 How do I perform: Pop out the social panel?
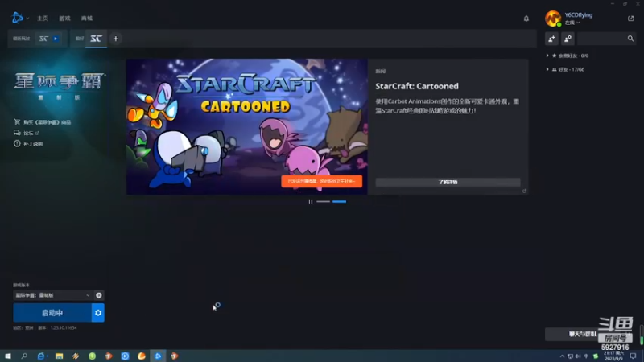point(630,19)
